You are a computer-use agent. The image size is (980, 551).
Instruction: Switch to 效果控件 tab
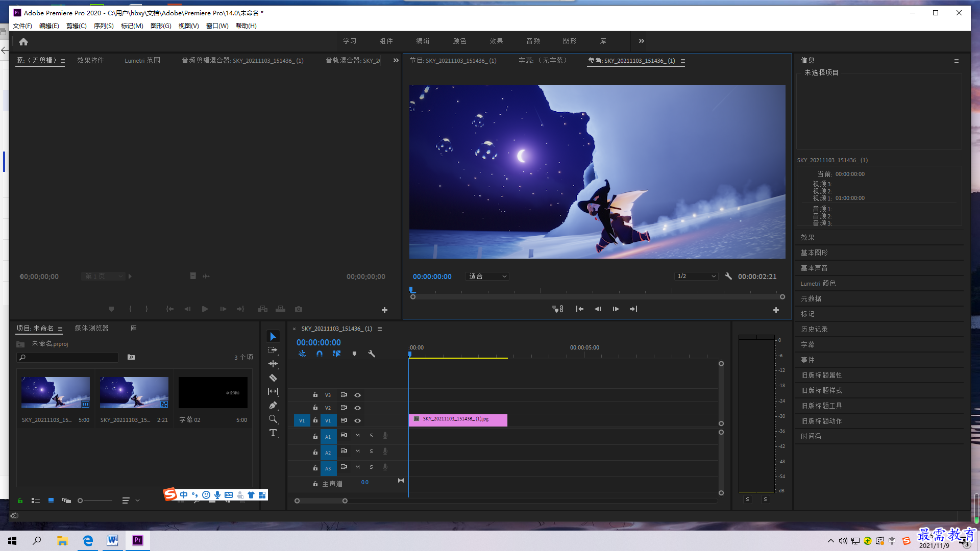coord(90,60)
